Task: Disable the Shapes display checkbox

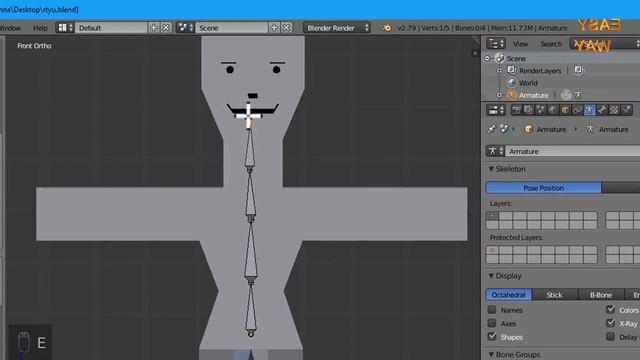Action: 492,337
